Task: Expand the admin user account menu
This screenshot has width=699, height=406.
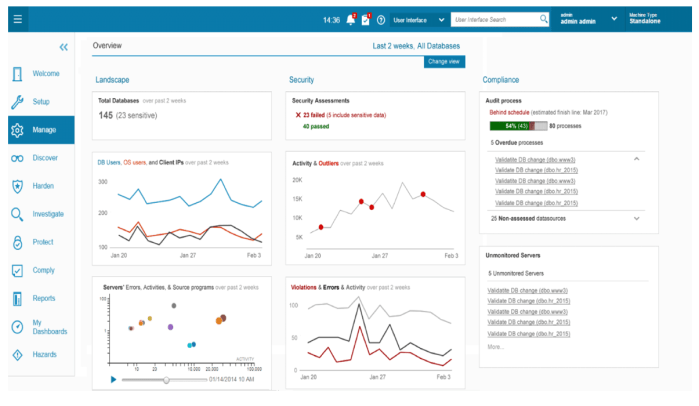Action: [614, 19]
